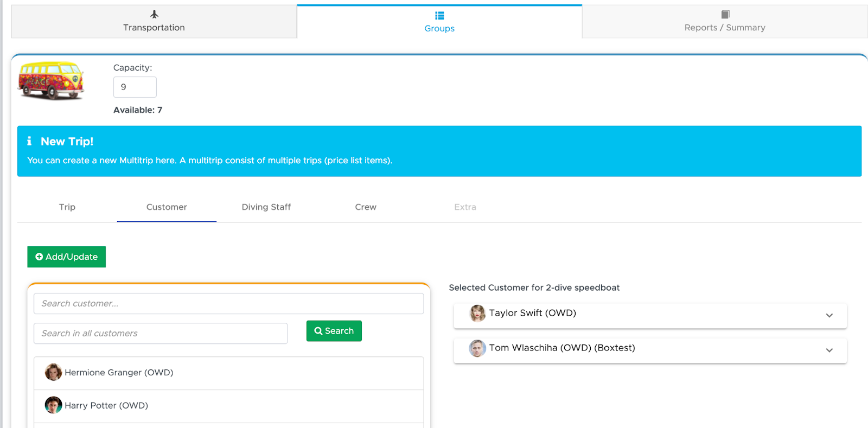Select Hermione Granger (OWD) from the list
868x428 pixels.
click(x=229, y=373)
